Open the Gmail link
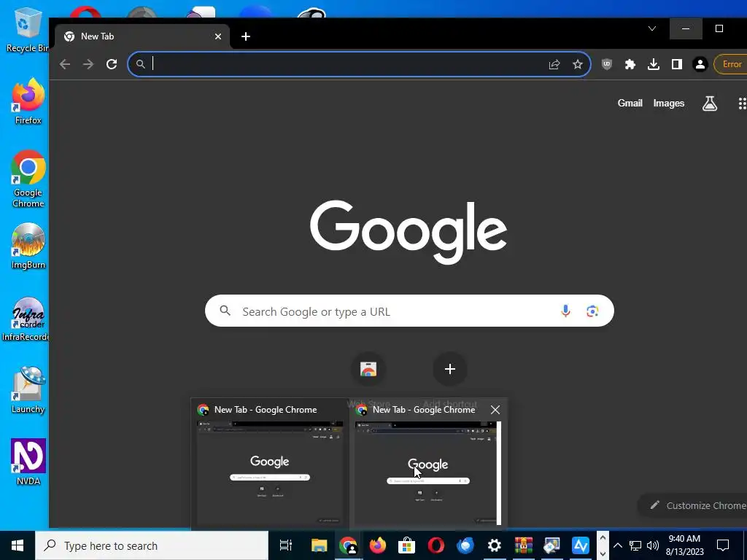 click(x=630, y=103)
